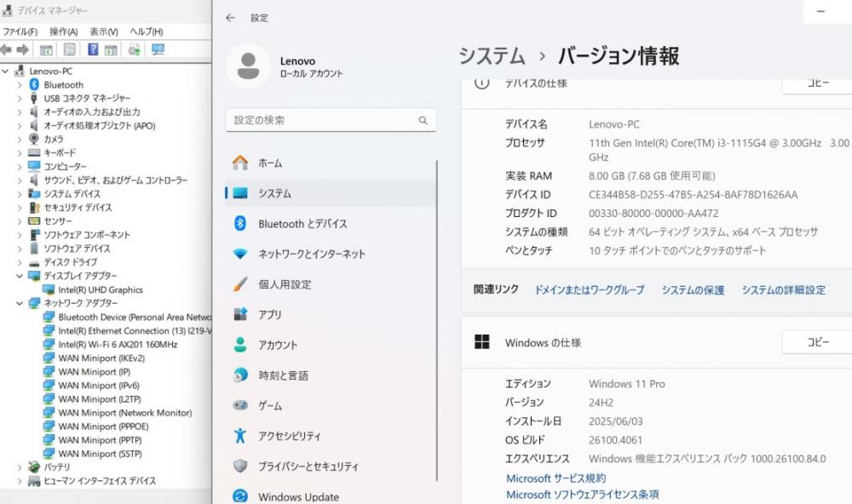This screenshot has width=852, height=504.
Task: Click the Settings sidebar scrollbar
Action: 436,320
